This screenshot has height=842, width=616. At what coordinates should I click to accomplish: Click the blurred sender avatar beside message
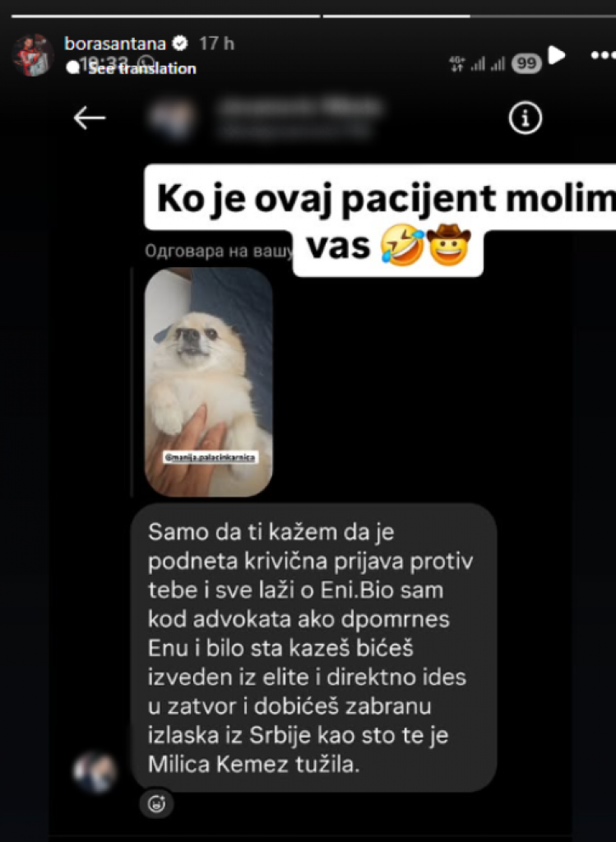pyautogui.click(x=95, y=772)
